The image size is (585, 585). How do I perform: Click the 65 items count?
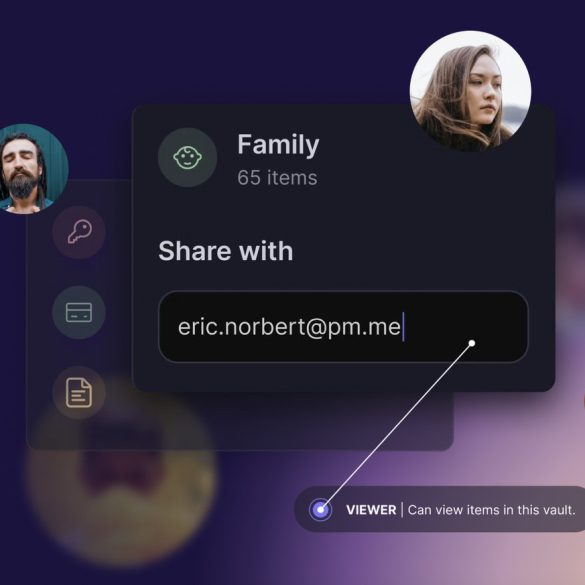click(x=277, y=178)
